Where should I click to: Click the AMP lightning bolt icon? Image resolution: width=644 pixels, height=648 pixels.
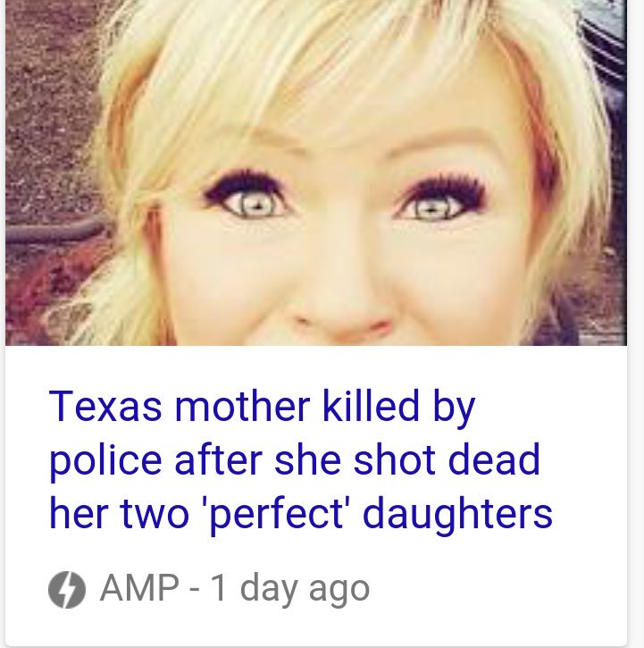click(x=67, y=590)
